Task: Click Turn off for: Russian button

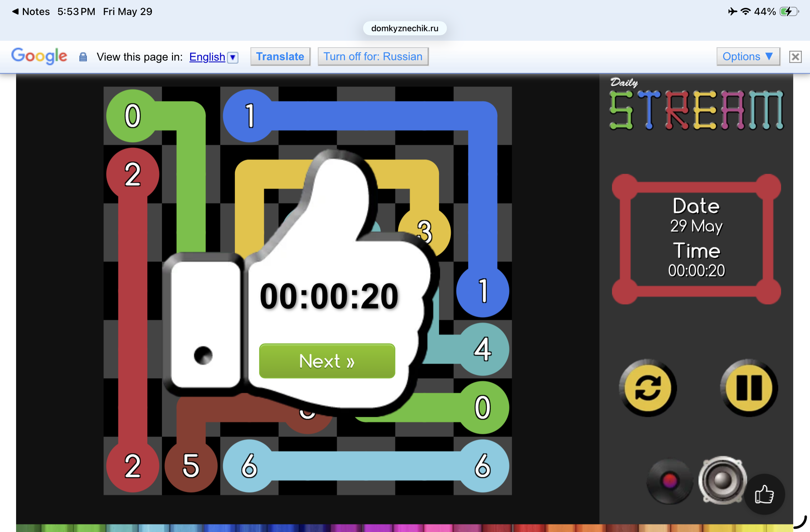Action: pos(373,56)
